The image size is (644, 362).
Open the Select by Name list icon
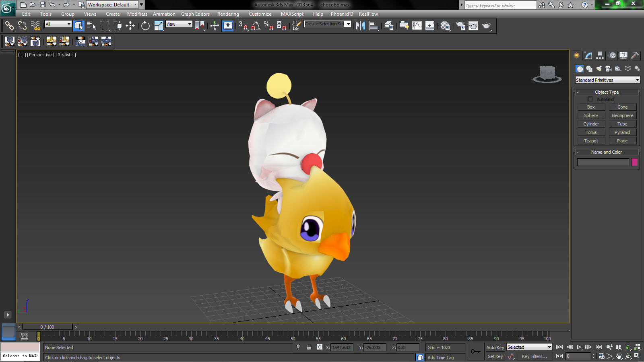click(91, 26)
